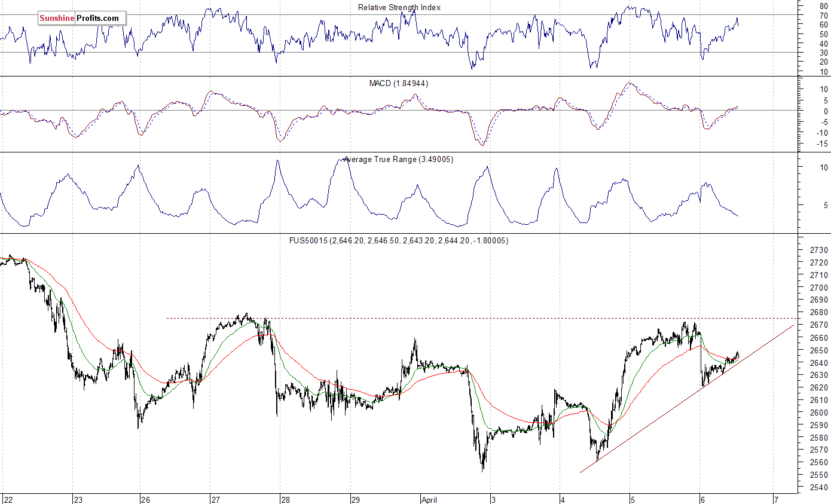This screenshot has height=504, width=831.
Task: Click the 2680 price axis label
Action: tap(818, 312)
